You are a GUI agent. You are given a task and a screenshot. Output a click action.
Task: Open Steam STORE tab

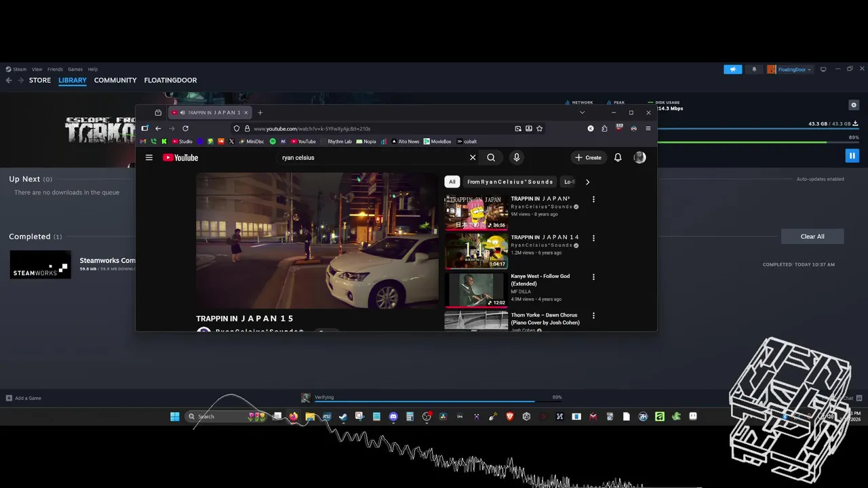coord(40,80)
